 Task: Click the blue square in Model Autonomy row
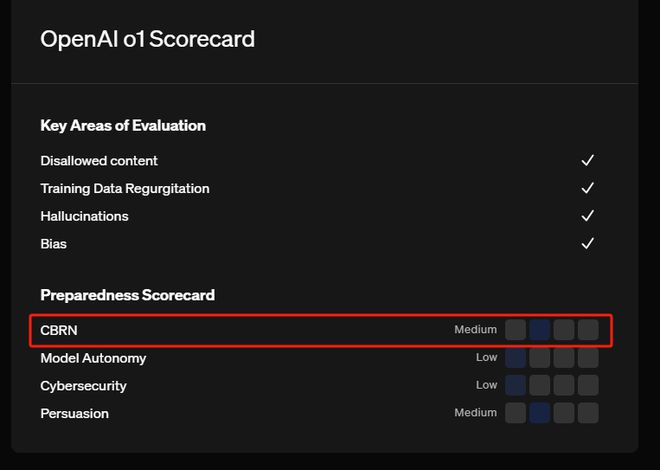516,358
